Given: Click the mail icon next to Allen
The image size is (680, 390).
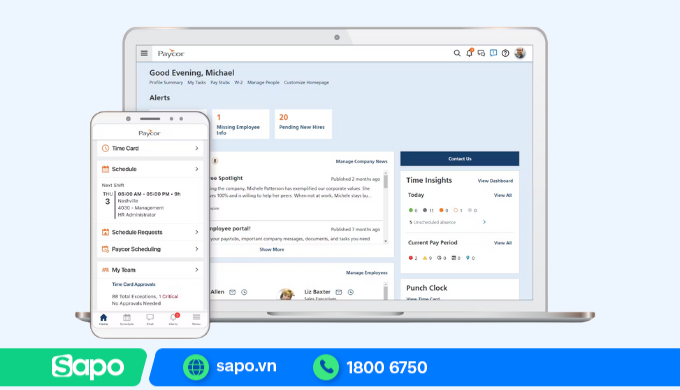Looking at the screenshot, I should coord(232,292).
